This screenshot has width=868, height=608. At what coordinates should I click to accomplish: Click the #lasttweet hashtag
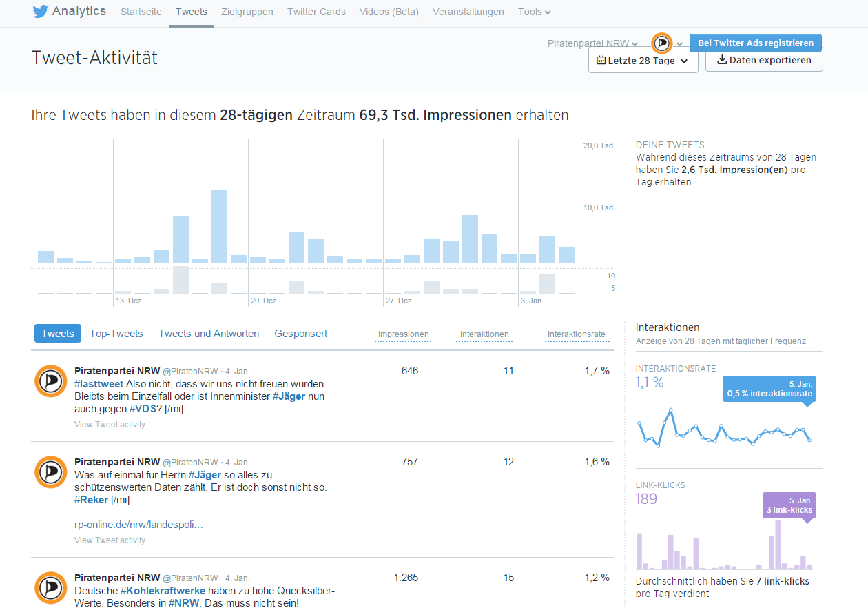tap(99, 384)
